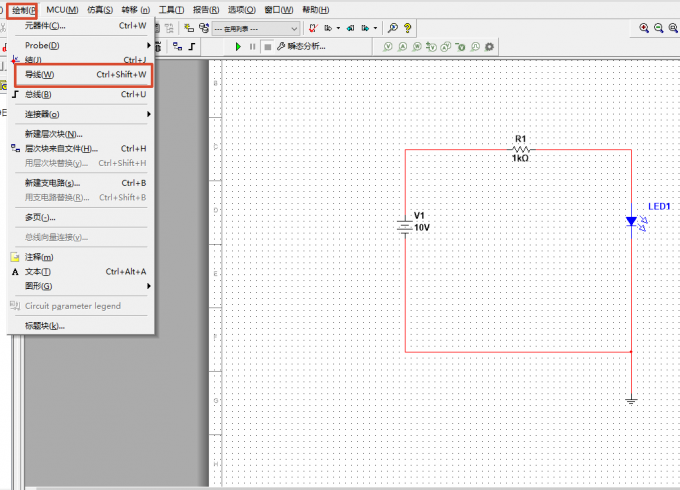Image resolution: width=680 pixels, height=490 pixels.
Task: Open the database manager icon
Action: pyautogui.click(x=203, y=28)
